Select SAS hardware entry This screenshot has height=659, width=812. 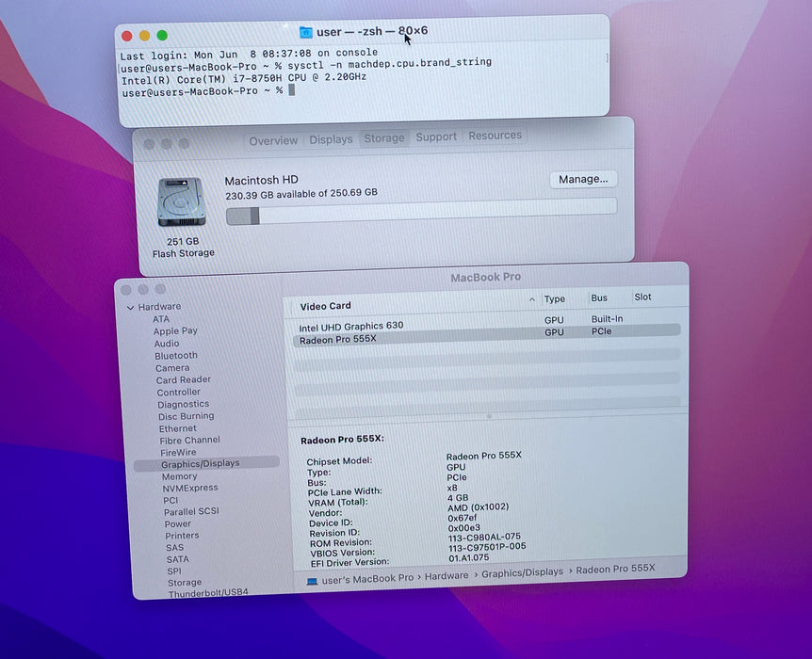pos(174,548)
